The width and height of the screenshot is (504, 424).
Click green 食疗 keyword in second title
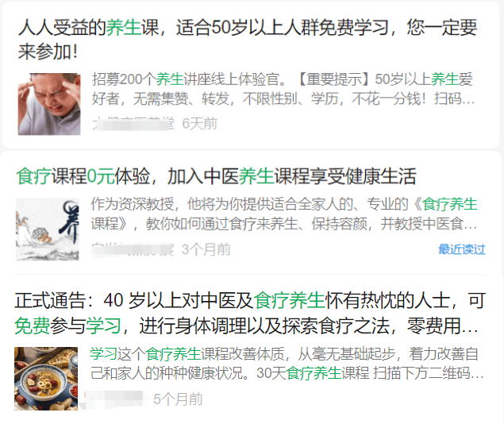pos(34,176)
